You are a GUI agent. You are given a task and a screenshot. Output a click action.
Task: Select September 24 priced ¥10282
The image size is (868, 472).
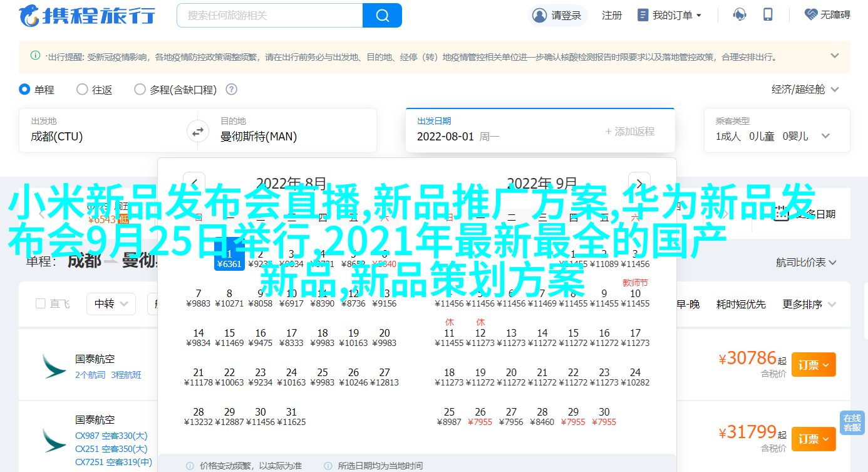click(635, 377)
